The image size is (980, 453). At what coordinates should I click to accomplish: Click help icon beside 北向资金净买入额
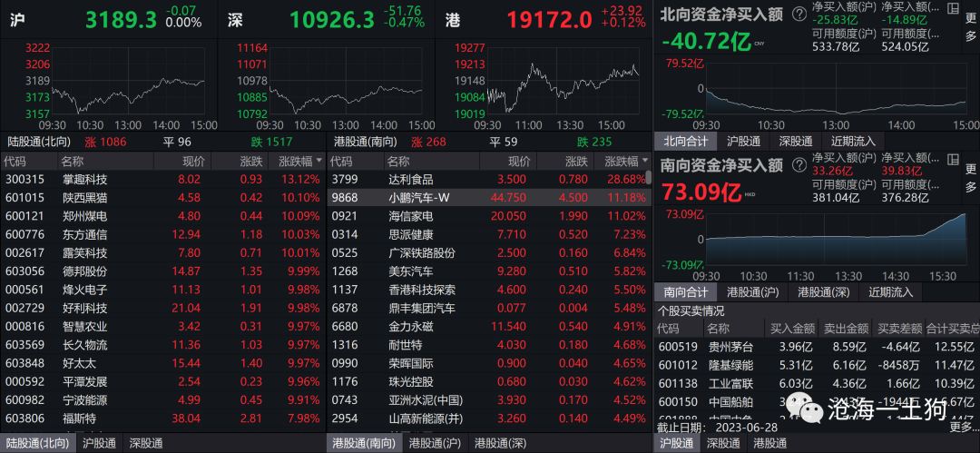(799, 14)
